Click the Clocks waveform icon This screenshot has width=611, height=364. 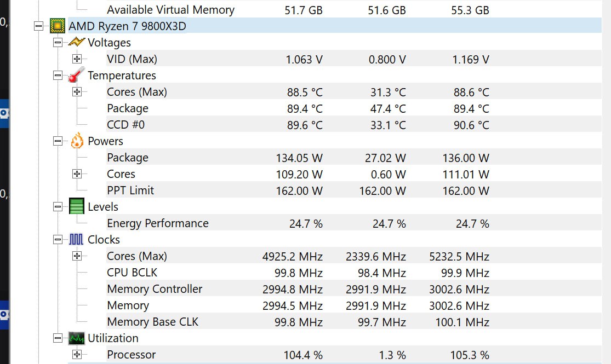point(76,239)
